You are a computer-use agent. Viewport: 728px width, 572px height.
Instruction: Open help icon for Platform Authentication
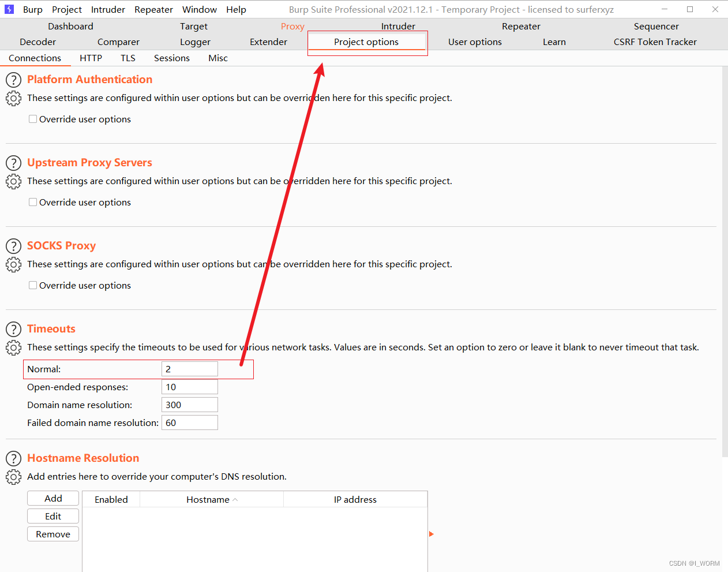pyautogui.click(x=13, y=80)
